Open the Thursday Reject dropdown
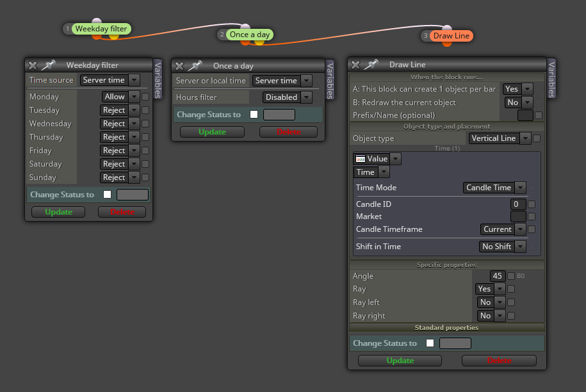The image size is (586, 392). (x=120, y=137)
